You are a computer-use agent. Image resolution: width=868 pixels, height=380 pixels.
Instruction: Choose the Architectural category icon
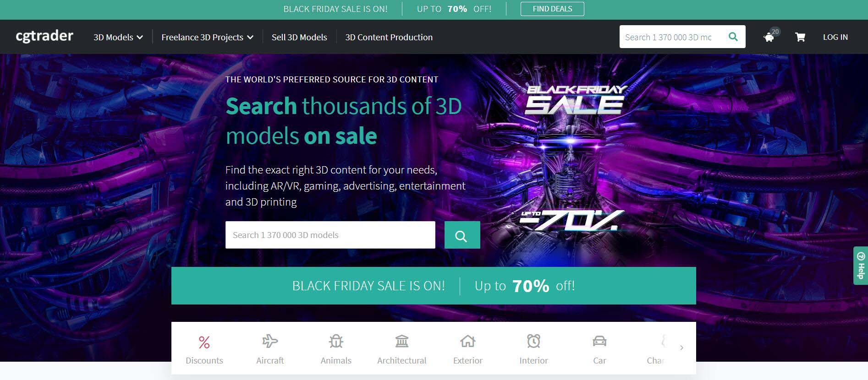[x=402, y=341]
